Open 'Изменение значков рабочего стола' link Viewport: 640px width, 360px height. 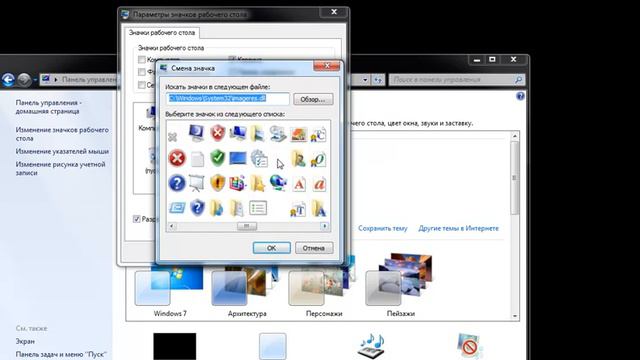pos(62,134)
